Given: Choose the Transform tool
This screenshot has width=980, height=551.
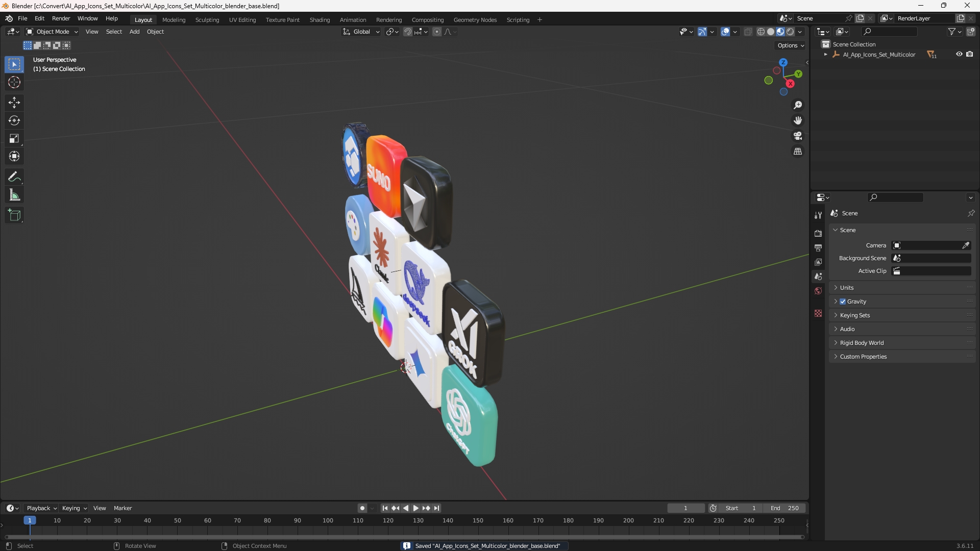Looking at the screenshot, I should (14, 156).
